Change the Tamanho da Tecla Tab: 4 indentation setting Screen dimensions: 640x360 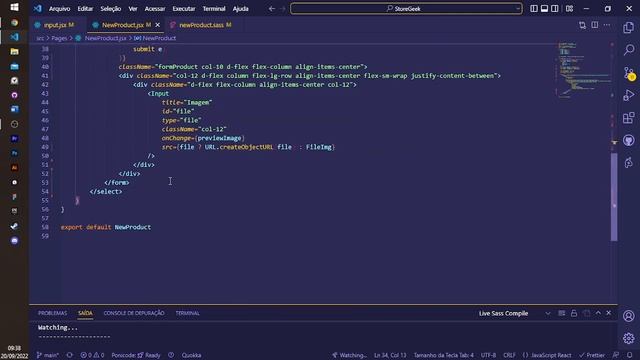444,355
